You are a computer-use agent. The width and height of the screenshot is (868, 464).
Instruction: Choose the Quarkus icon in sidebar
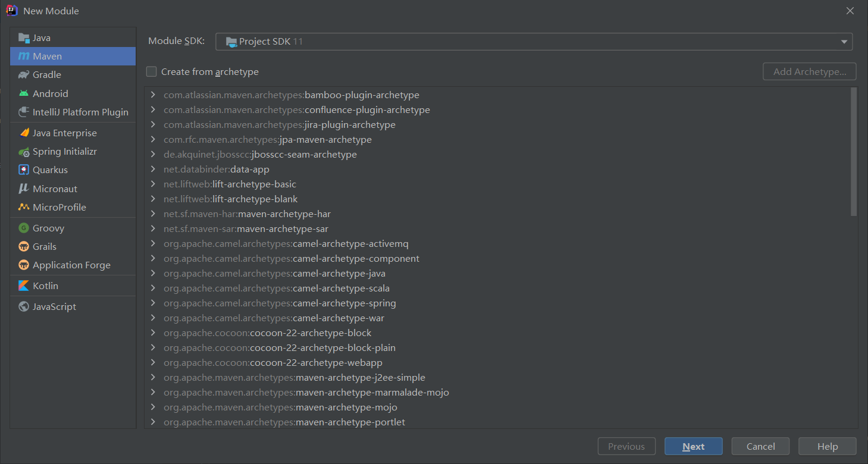[x=24, y=170]
